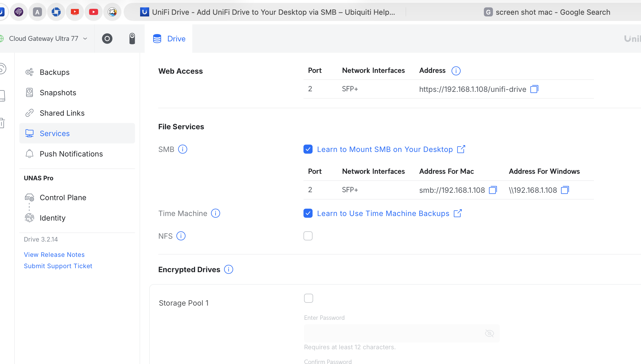641x364 pixels.
Task: Uncheck the Time Machine service
Action: (x=308, y=213)
